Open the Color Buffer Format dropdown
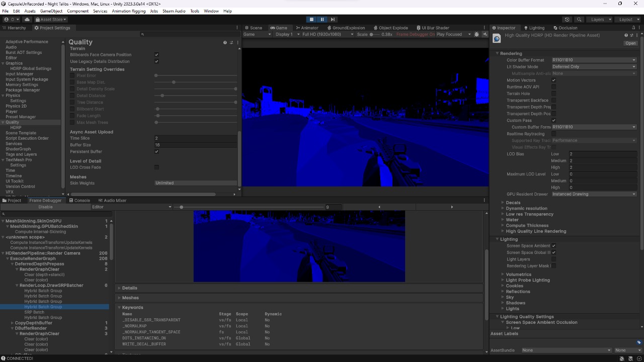 (594, 60)
